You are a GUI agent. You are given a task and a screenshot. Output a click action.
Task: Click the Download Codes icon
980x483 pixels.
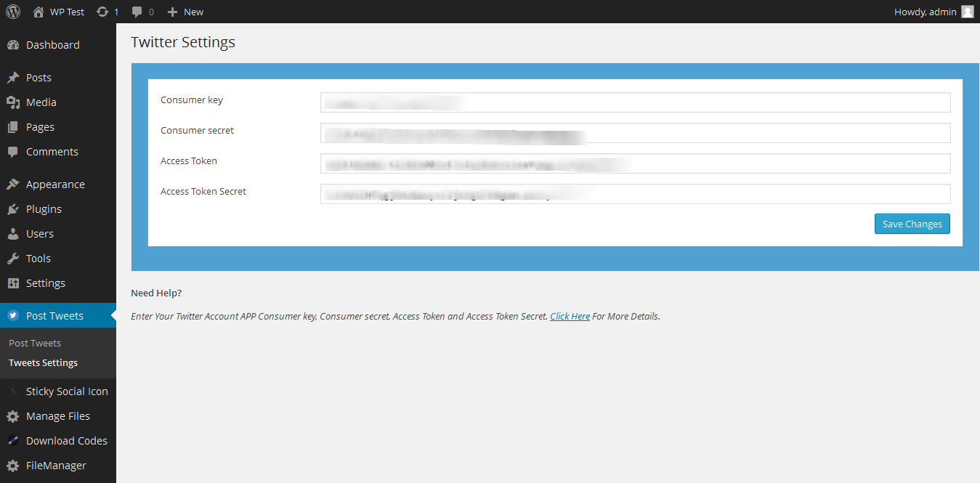click(13, 441)
